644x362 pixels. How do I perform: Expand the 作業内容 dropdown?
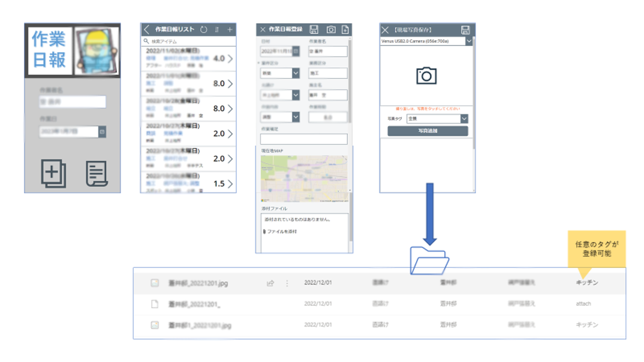296,117
